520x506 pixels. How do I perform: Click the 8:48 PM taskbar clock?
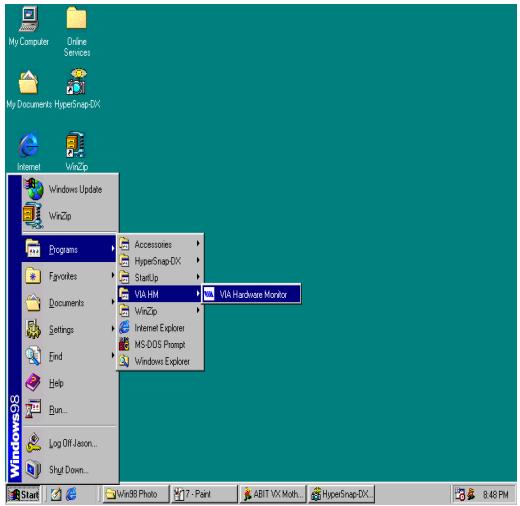(x=496, y=495)
